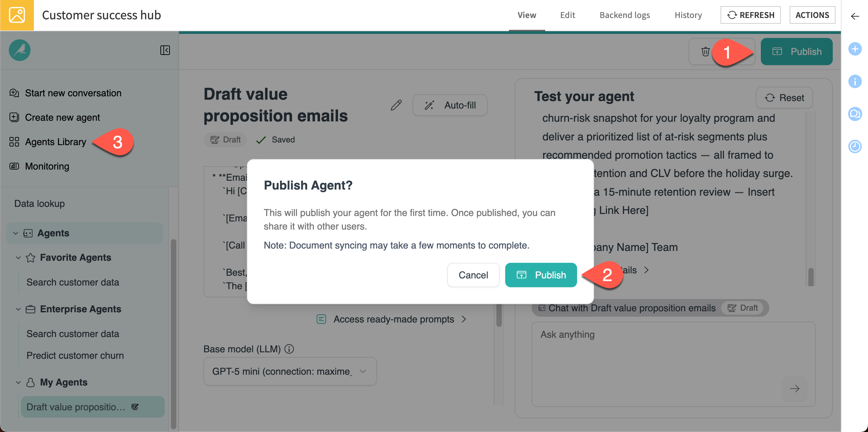This screenshot has width=868, height=432.
Task: Click the clock icon in right rail
Action: [855, 146]
